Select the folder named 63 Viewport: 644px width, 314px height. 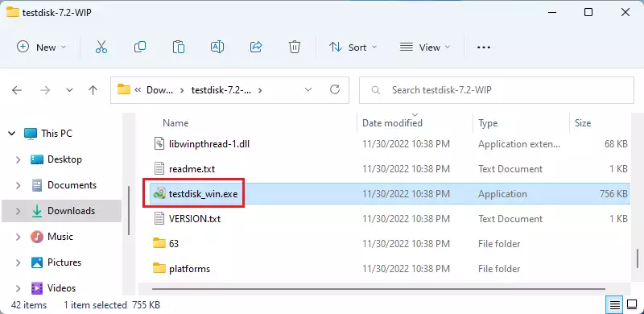click(174, 244)
